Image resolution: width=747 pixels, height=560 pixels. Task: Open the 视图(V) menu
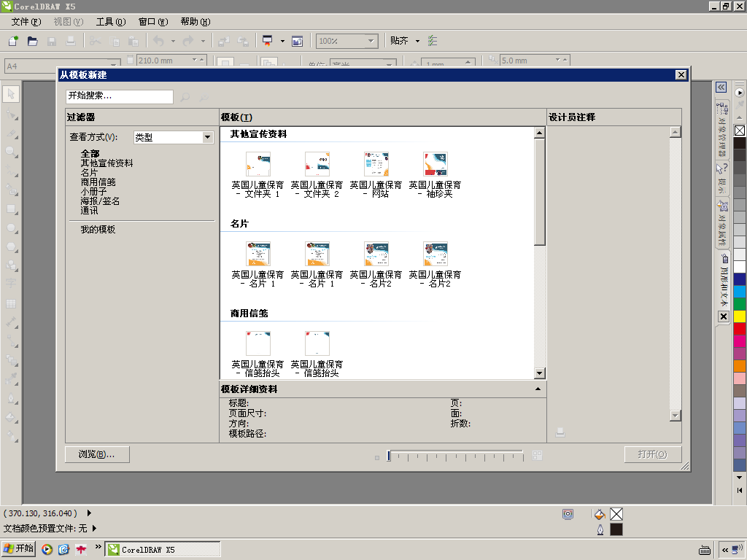pyautogui.click(x=68, y=22)
